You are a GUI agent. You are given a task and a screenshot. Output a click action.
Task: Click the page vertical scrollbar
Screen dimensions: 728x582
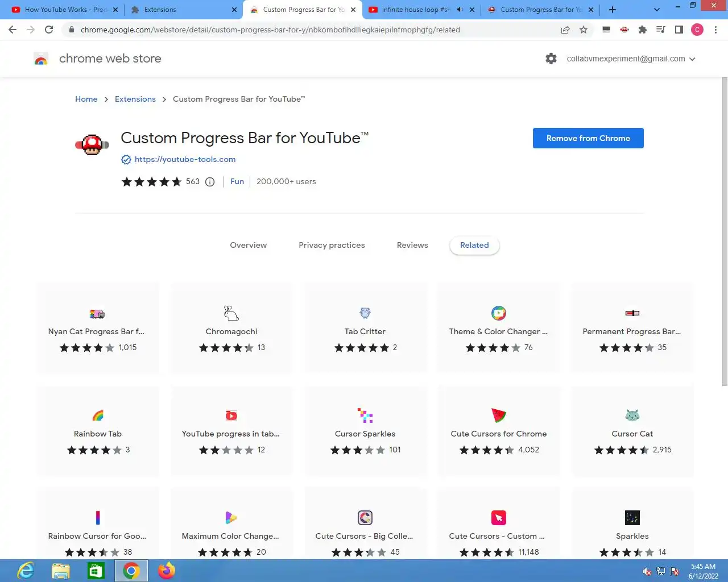coord(724,232)
